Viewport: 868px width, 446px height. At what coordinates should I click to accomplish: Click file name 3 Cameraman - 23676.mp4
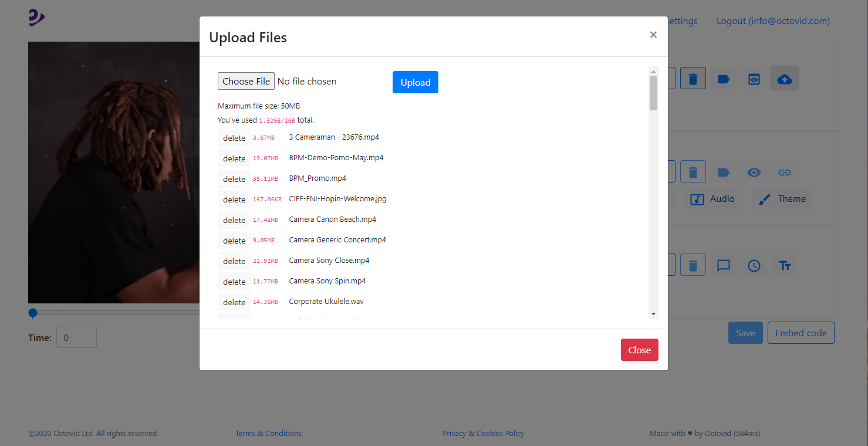point(334,137)
